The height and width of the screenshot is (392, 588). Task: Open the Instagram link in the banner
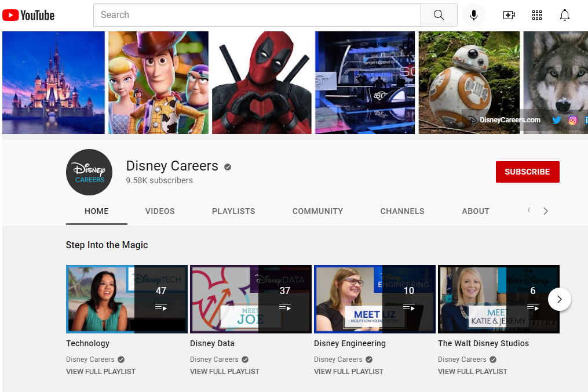(x=572, y=120)
